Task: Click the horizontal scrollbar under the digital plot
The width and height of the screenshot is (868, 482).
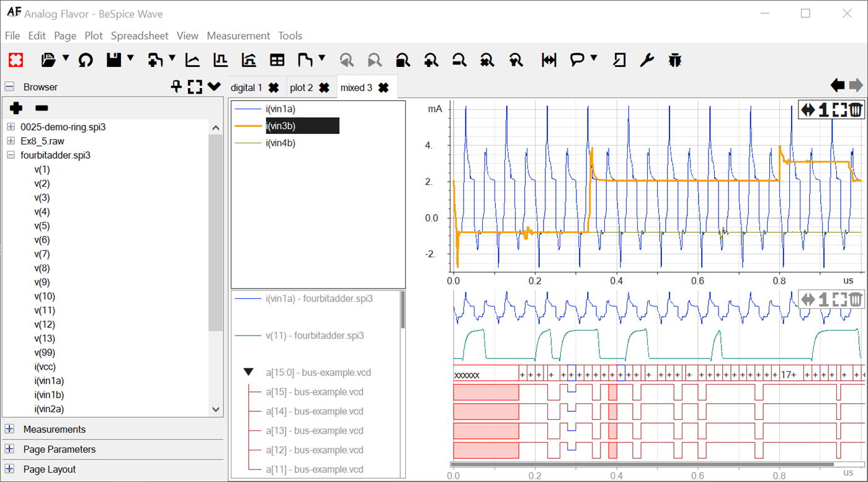Action: 642,464
